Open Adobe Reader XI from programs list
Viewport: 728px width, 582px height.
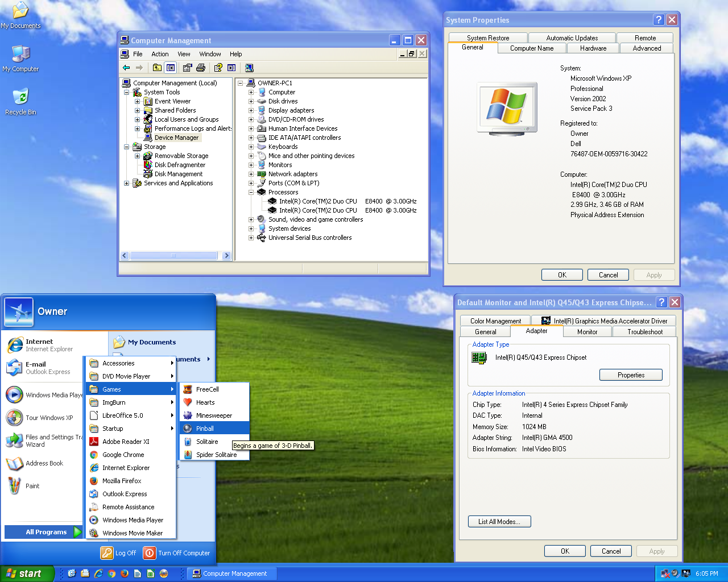click(x=131, y=442)
